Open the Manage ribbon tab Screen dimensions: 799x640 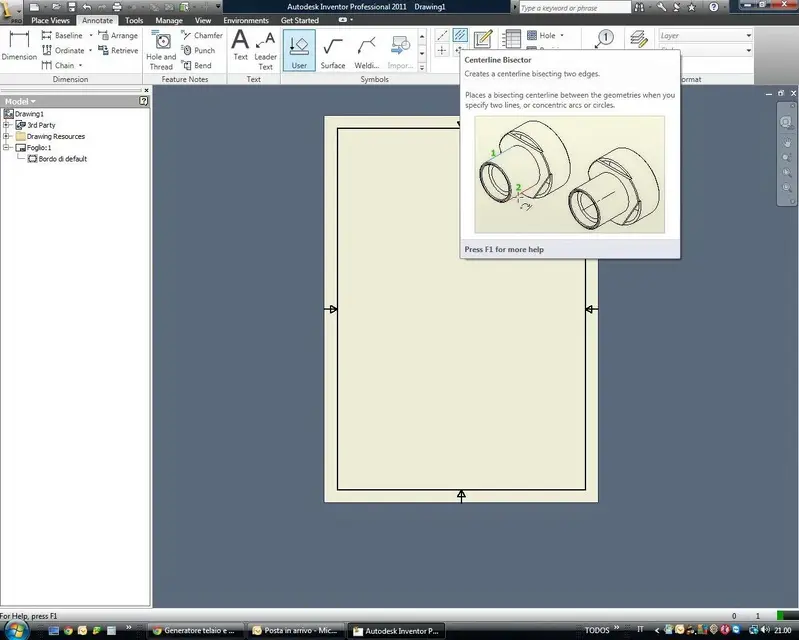point(169,20)
